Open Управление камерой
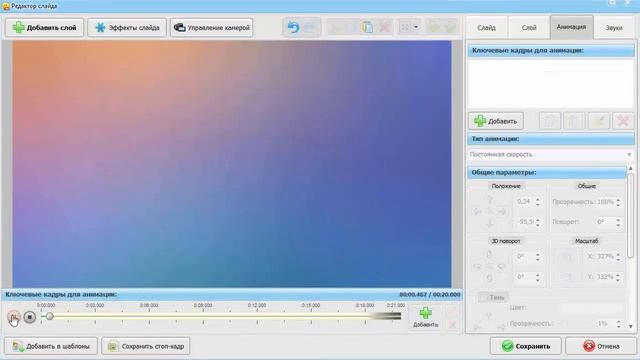 (x=211, y=27)
